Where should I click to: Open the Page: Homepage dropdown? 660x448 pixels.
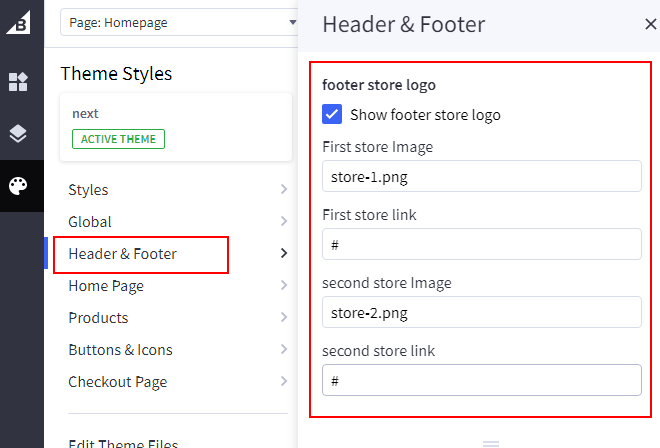pos(180,22)
